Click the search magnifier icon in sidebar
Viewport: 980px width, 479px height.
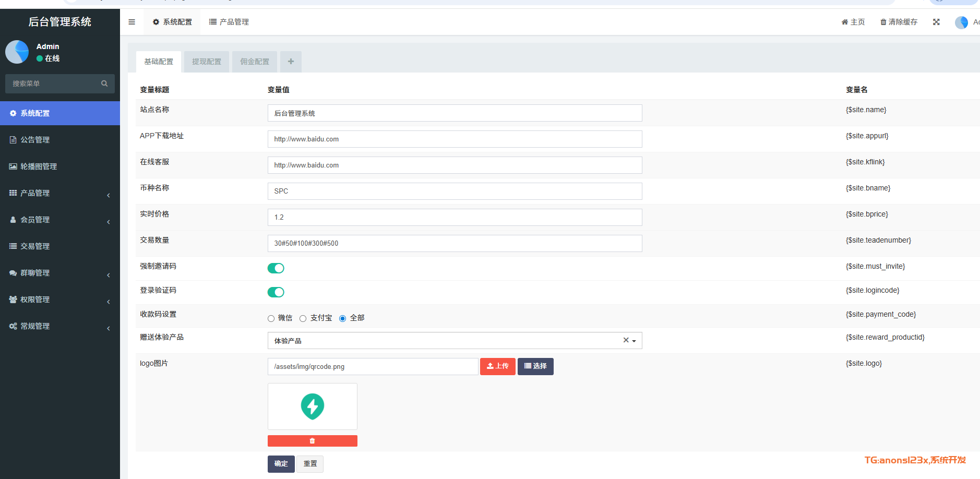coord(104,83)
